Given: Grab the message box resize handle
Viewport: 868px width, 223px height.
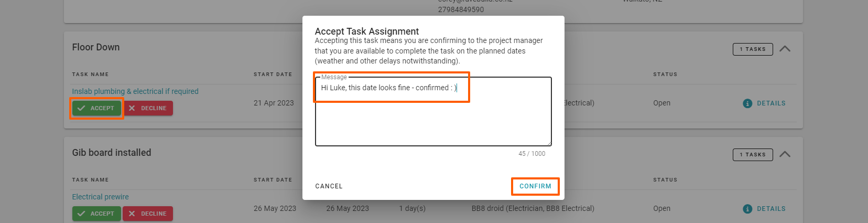Looking at the screenshot, I should (549, 143).
